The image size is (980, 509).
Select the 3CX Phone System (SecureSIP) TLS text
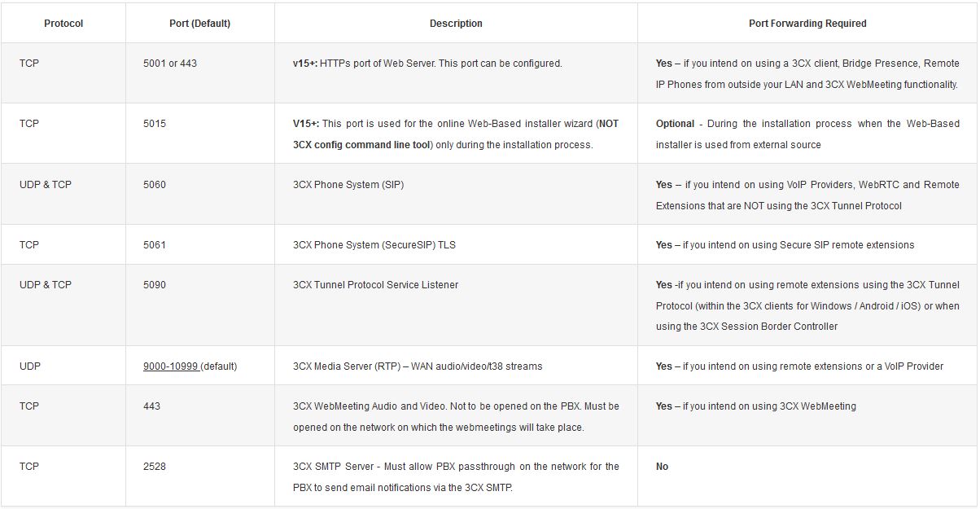click(x=374, y=245)
